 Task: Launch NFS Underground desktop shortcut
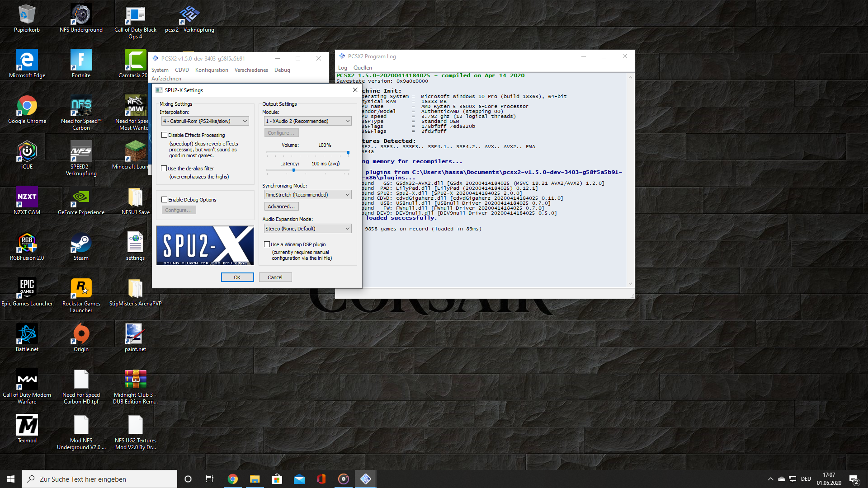pyautogui.click(x=81, y=18)
